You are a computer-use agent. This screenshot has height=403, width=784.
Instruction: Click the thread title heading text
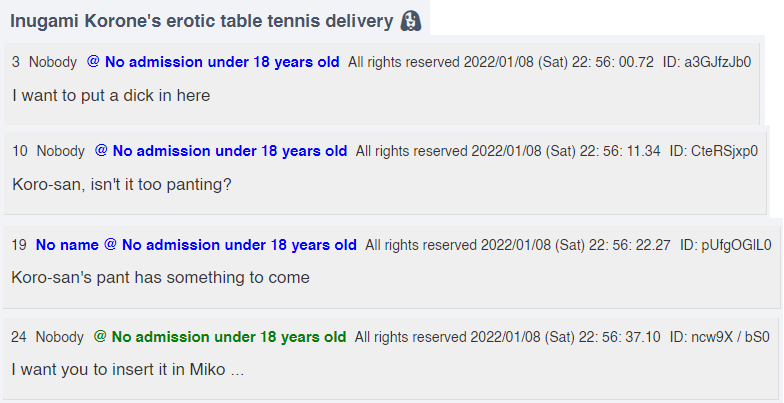tap(202, 21)
